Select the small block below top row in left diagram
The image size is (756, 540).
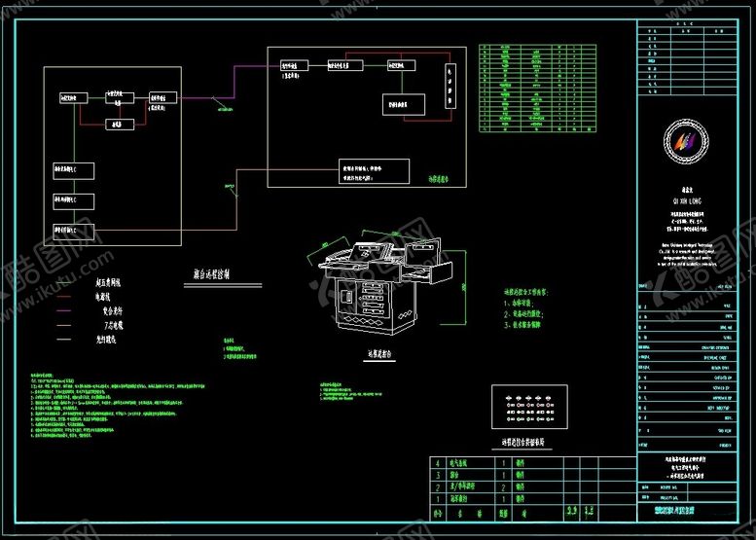pyautogui.click(x=116, y=126)
